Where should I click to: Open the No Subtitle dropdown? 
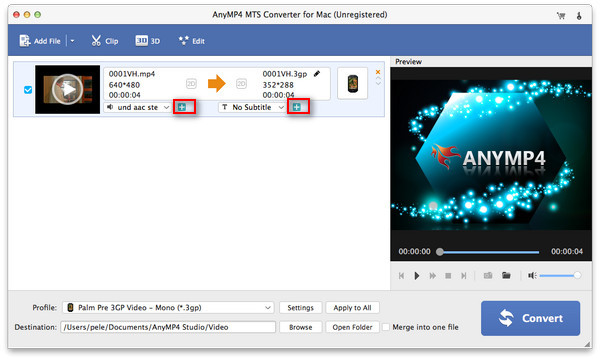pyautogui.click(x=252, y=108)
